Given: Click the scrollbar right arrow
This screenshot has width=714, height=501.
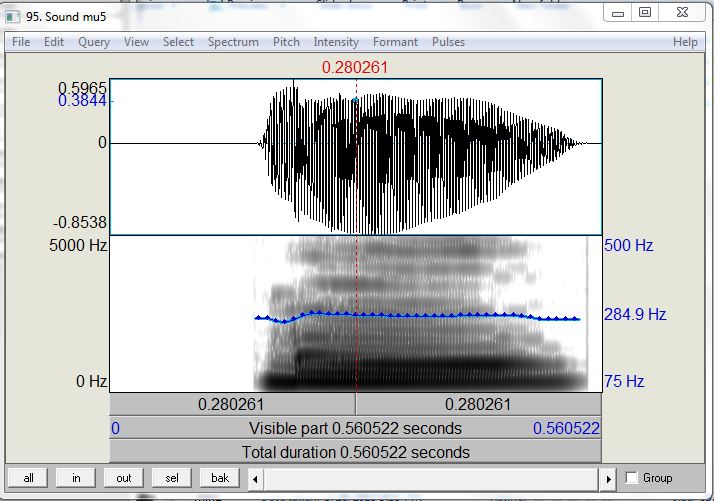Looking at the screenshot, I should 608,479.
